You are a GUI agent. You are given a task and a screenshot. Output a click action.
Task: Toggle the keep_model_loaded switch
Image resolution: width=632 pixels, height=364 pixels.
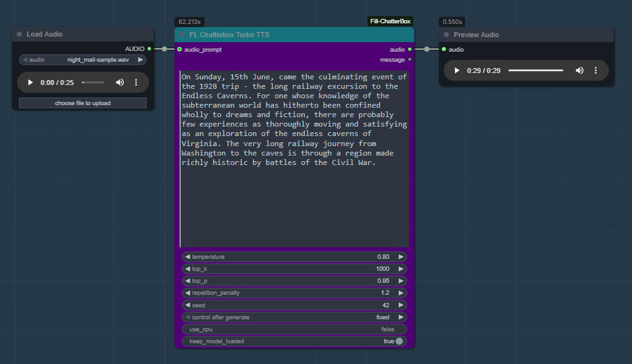tap(399, 341)
